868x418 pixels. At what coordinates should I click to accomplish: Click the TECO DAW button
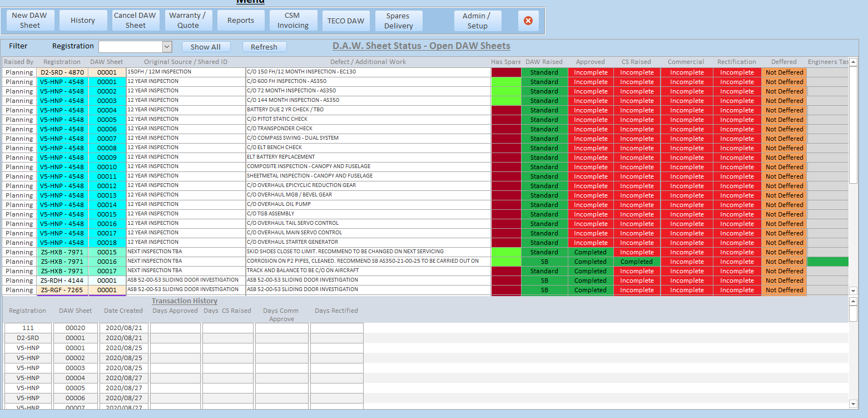click(346, 21)
